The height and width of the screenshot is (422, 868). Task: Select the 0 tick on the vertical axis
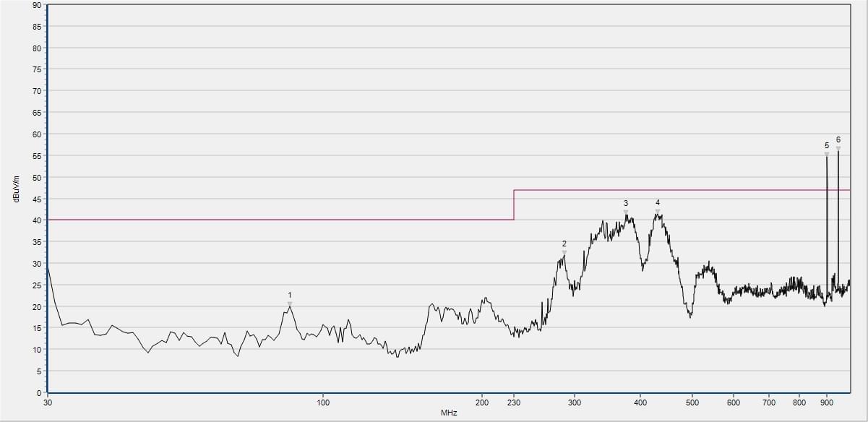click(38, 392)
